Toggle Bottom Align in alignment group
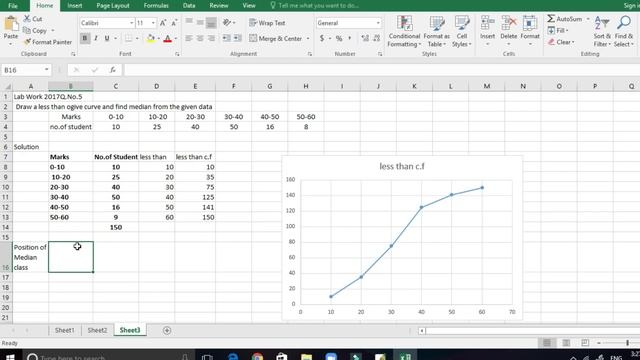The height and width of the screenshot is (360, 640). pos(211,23)
